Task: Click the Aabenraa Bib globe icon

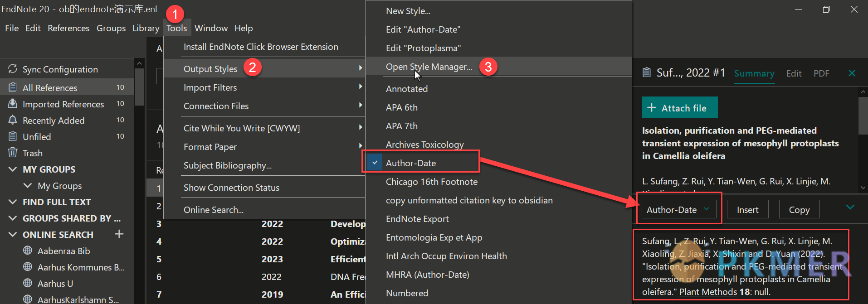Action: pyautogui.click(x=28, y=251)
